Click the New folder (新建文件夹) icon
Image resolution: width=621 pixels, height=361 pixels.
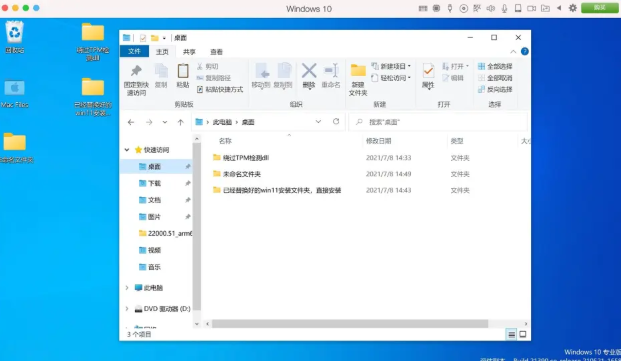tap(358, 70)
